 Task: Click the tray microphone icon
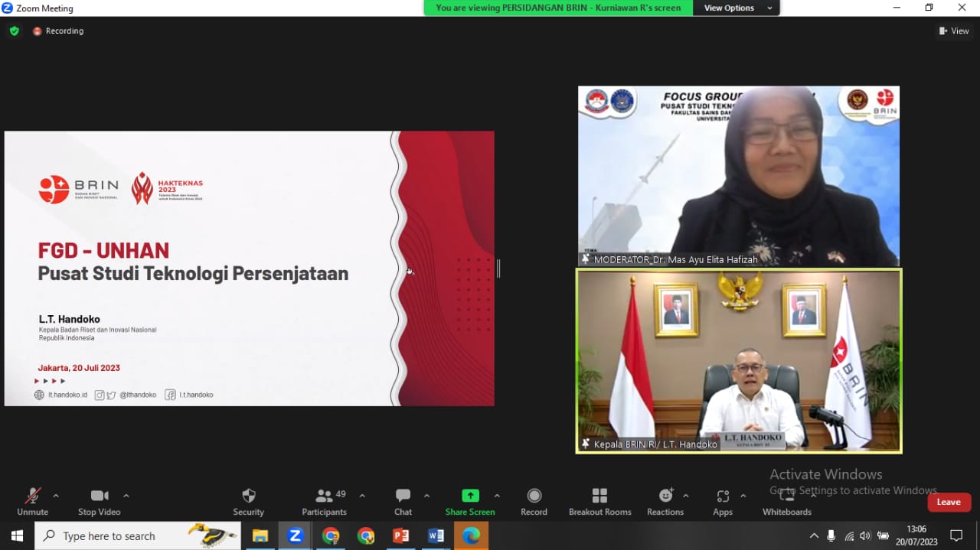click(831, 535)
